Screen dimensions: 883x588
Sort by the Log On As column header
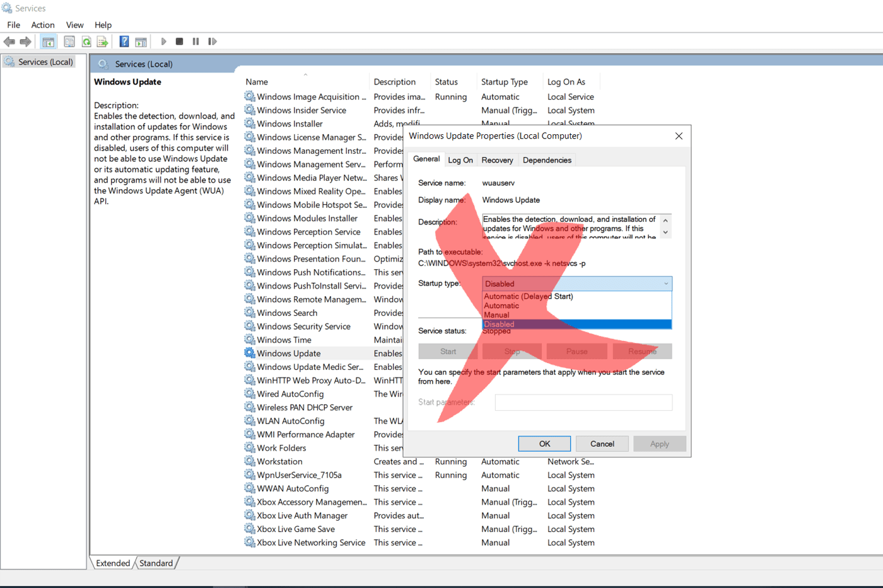tap(566, 82)
